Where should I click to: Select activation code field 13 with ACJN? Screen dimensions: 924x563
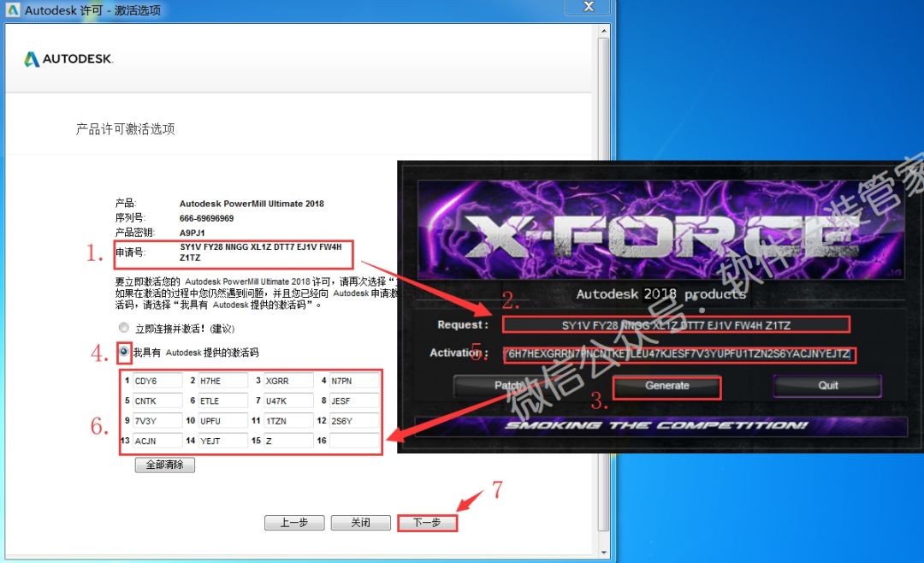click(x=157, y=442)
